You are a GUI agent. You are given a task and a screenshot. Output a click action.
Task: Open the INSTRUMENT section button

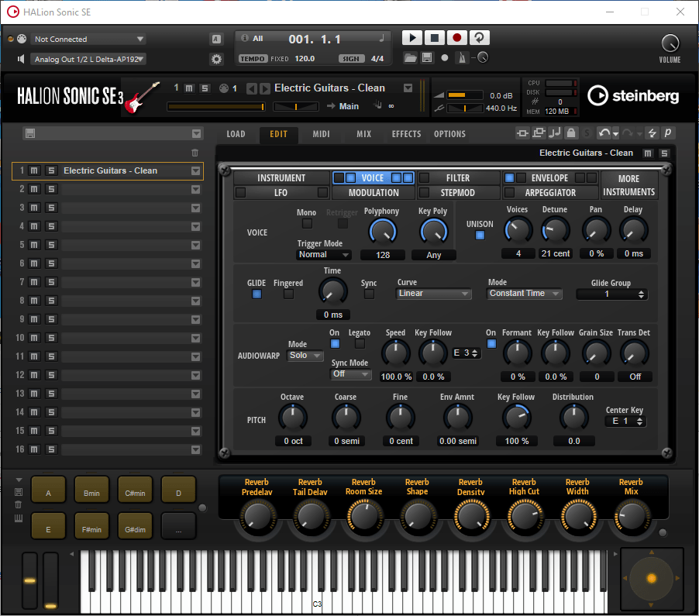[x=281, y=178]
